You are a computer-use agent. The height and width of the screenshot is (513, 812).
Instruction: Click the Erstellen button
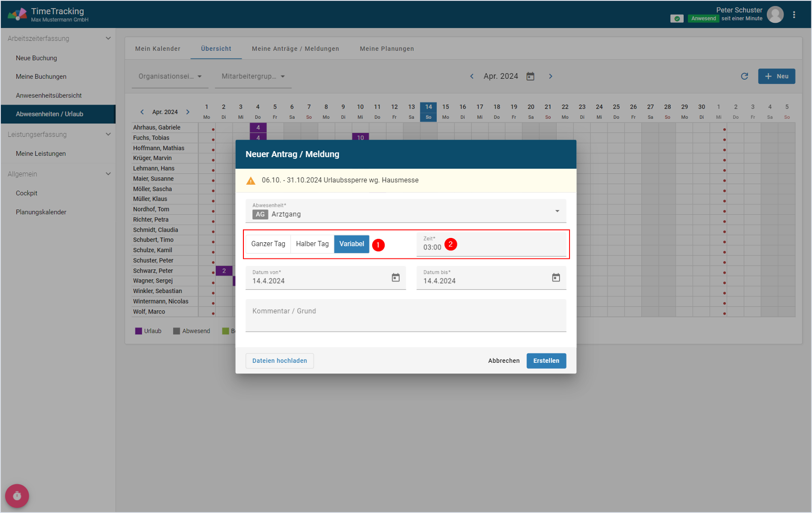546,361
